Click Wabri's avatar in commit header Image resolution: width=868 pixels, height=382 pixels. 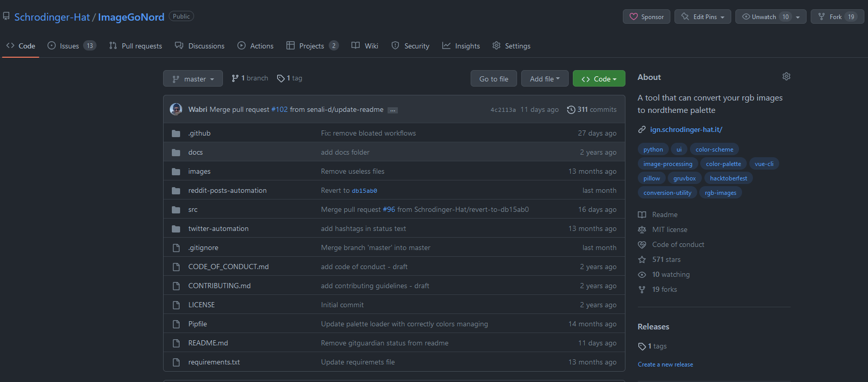(x=176, y=109)
